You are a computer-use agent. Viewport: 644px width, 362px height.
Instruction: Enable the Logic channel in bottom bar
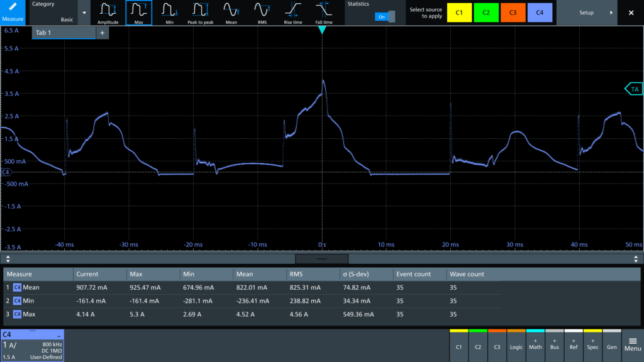(516, 344)
